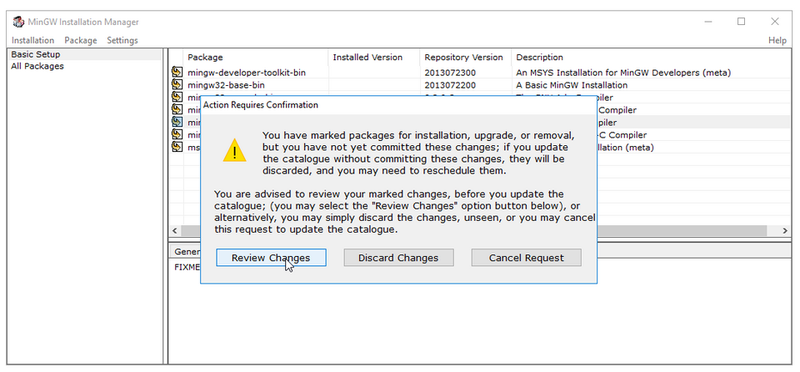The height and width of the screenshot is (372, 800).
Task: Open the Package menu
Action: (81, 40)
